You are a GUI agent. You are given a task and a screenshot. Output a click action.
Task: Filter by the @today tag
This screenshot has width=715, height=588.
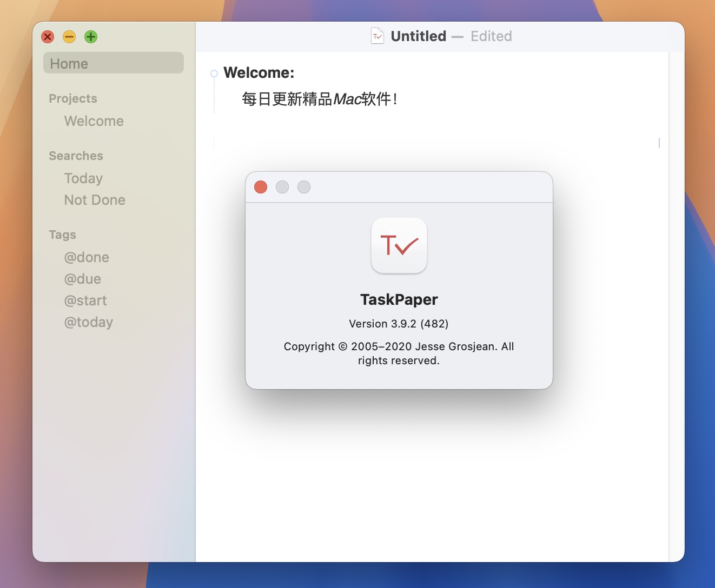89,322
